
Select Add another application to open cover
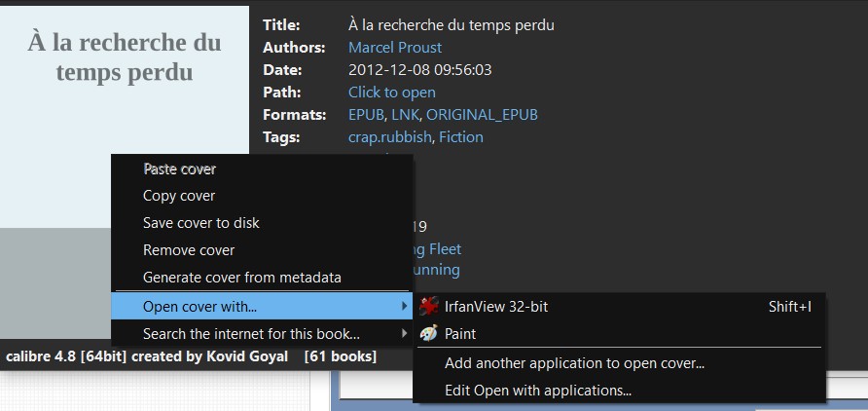coord(574,363)
